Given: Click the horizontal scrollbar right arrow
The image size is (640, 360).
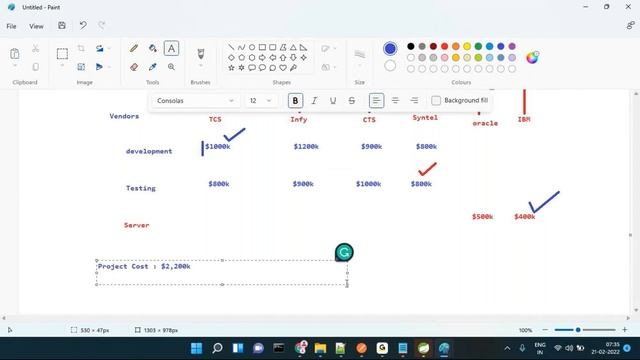Looking at the screenshot, I should coord(628,318).
